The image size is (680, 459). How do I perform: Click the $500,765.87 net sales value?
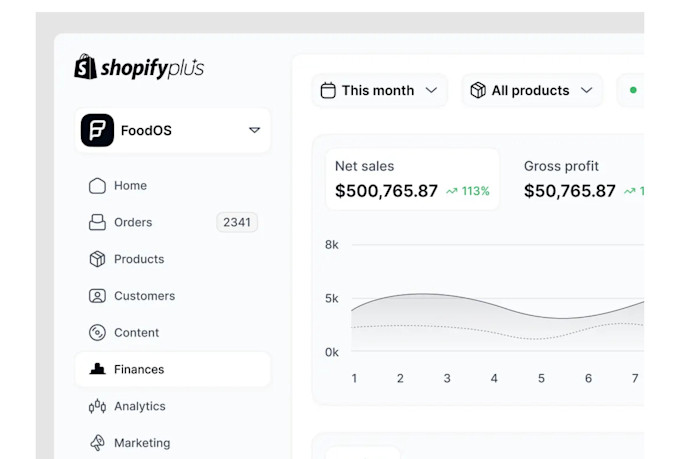pos(386,191)
